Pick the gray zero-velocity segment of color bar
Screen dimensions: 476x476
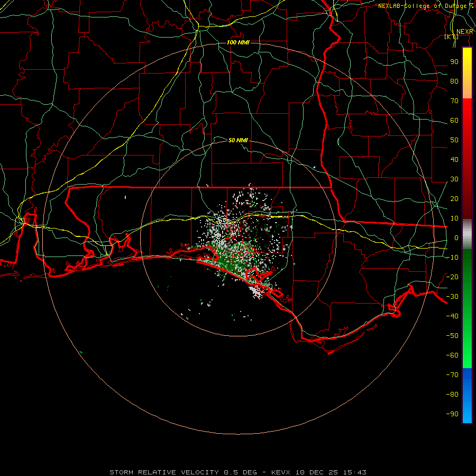(x=467, y=234)
